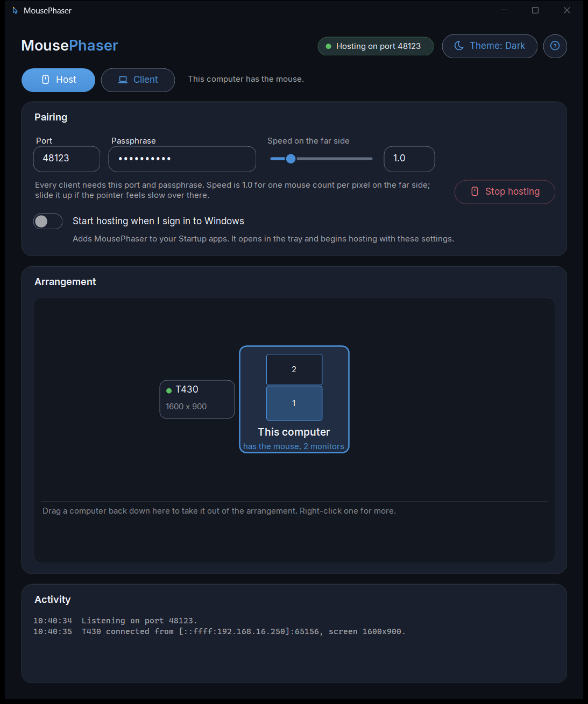Screen dimensions: 588x704
Task: Select the T430 computer tile
Action: pos(197,399)
